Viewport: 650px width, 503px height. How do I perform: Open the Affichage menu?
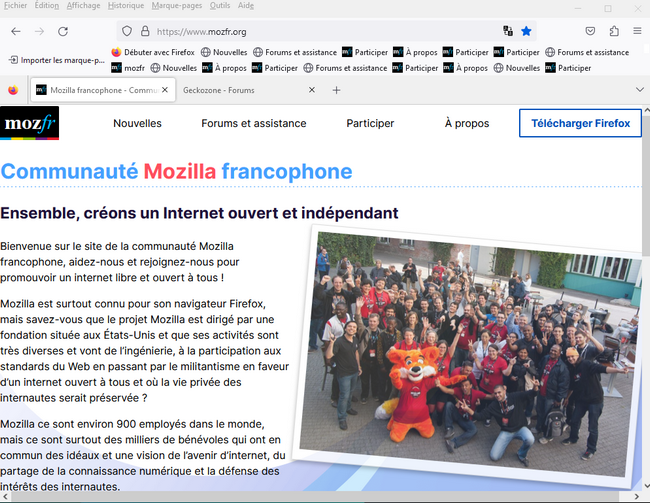click(x=83, y=5)
